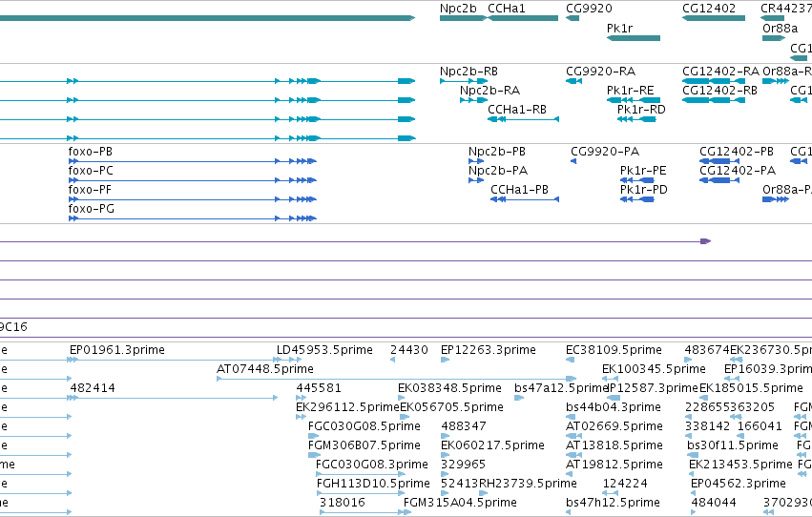Click the EK296112.5prime EST label
The image size is (812, 517).
(347, 407)
